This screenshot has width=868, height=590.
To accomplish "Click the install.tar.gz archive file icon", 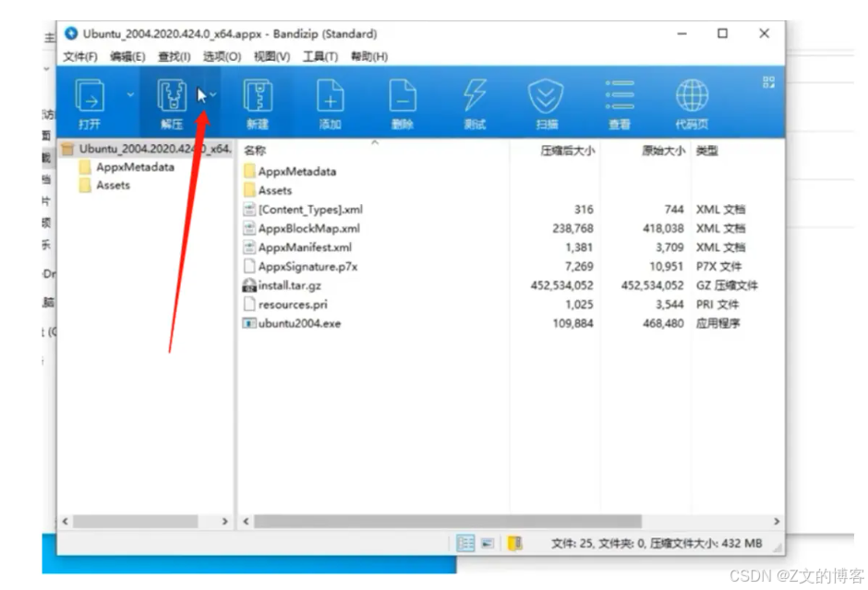I will coord(249,285).
